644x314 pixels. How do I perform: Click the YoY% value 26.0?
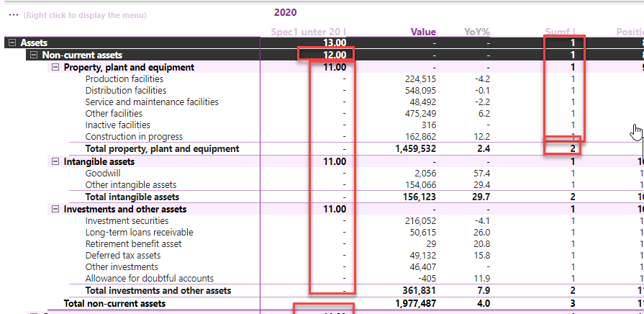(x=481, y=233)
